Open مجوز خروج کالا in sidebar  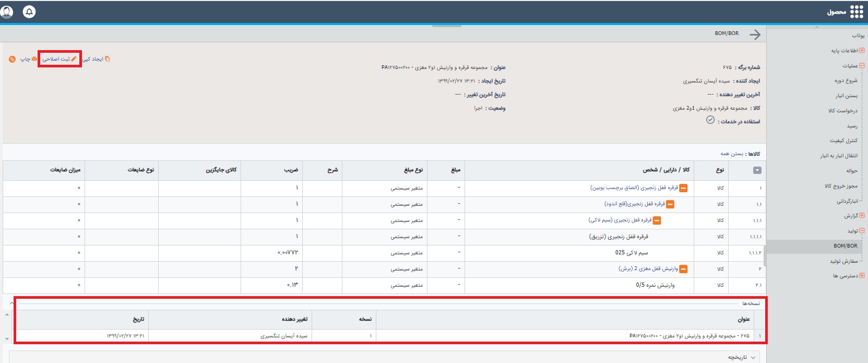841,186
